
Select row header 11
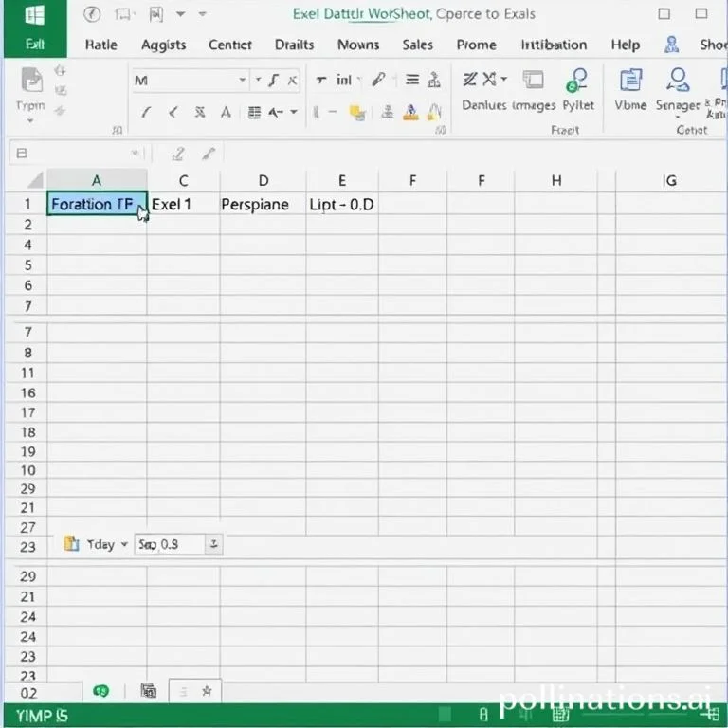tap(27, 373)
